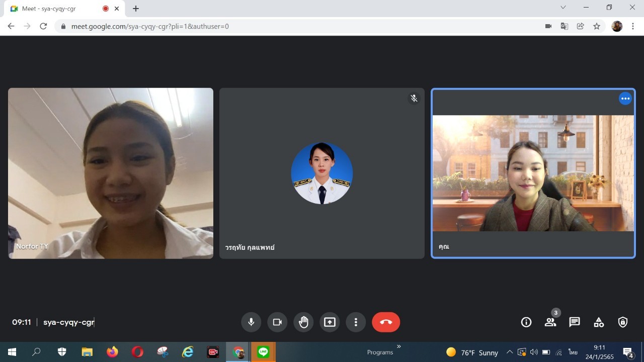Select the Norfor TY video tile
The width and height of the screenshot is (644, 362).
111,173
